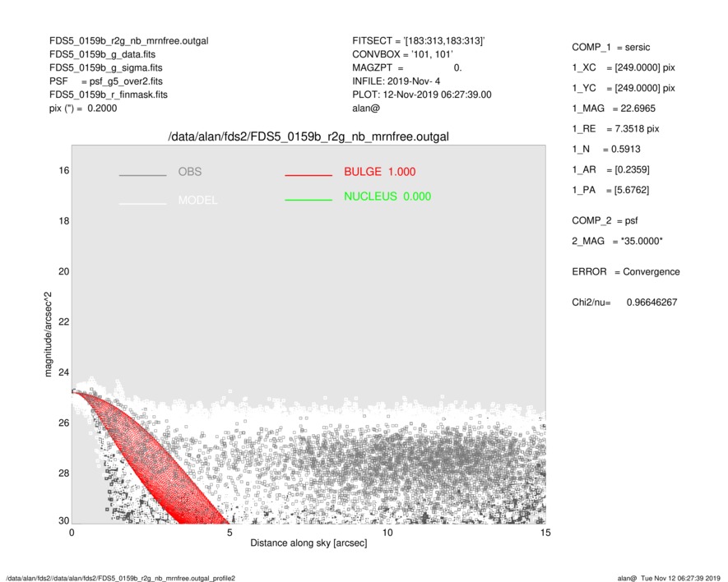This screenshot has height=582, width=728.
Task: Click the gray OBS legend line
Action: tap(142, 175)
